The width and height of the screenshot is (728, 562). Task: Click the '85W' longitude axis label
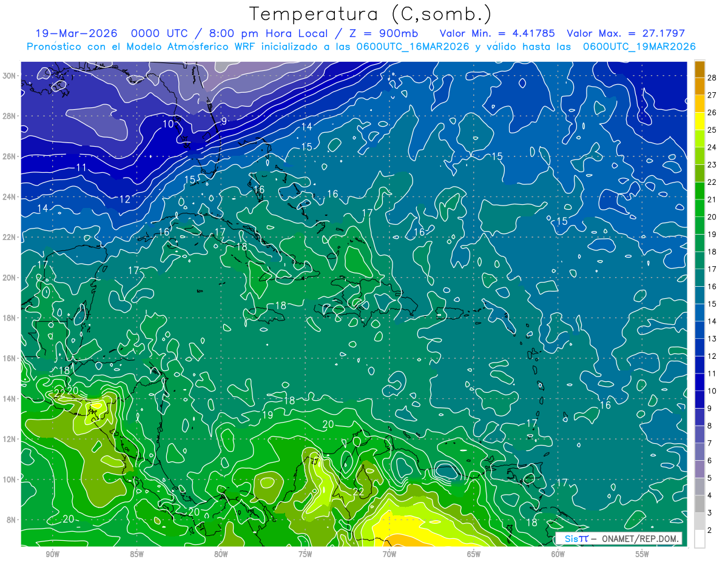pyautogui.click(x=136, y=554)
